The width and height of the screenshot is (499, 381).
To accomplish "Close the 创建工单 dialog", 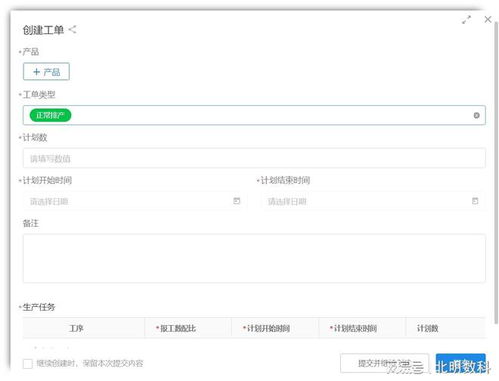I will point(488,19).
